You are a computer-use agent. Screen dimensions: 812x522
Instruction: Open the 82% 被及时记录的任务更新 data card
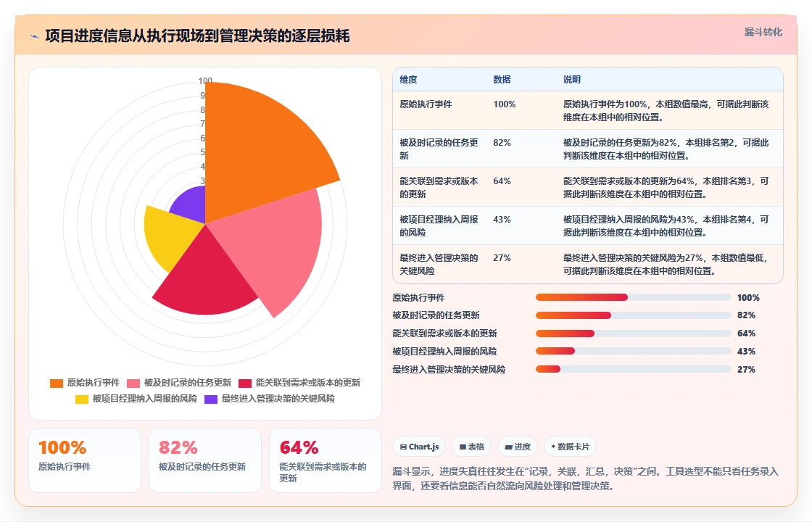[x=205, y=460]
